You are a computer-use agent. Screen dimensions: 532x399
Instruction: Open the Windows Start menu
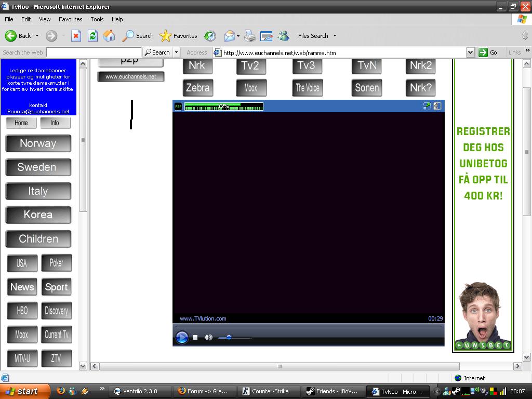(x=25, y=391)
